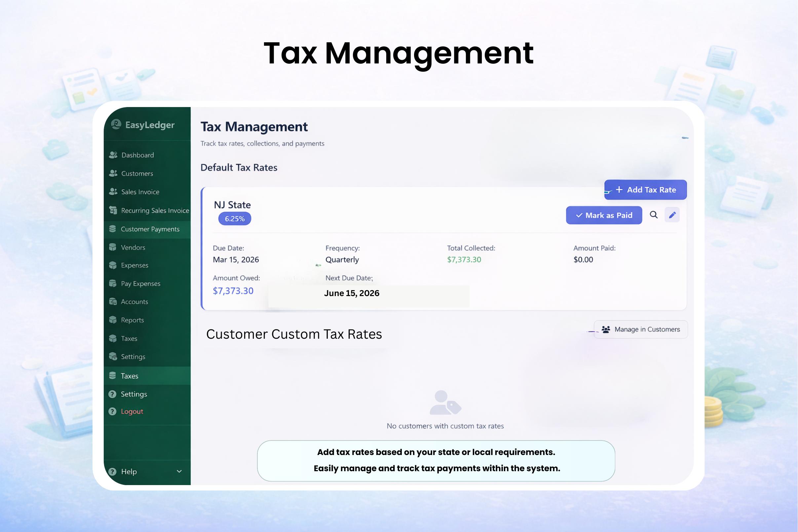Click 'No customers with custom tax rates' text
The height and width of the screenshot is (532, 798).
click(x=445, y=426)
